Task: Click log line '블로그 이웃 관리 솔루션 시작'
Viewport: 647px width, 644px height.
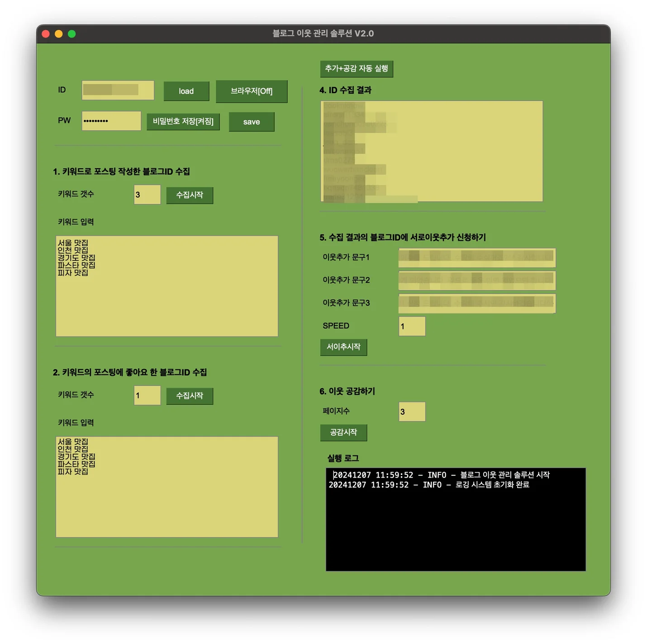Action: (x=505, y=475)
